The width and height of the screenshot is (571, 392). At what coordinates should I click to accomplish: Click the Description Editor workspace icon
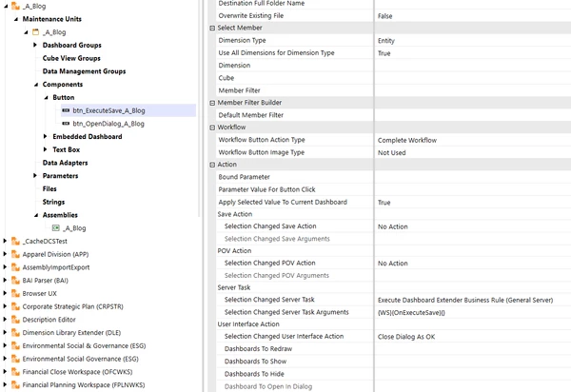(x=15, y=320)
